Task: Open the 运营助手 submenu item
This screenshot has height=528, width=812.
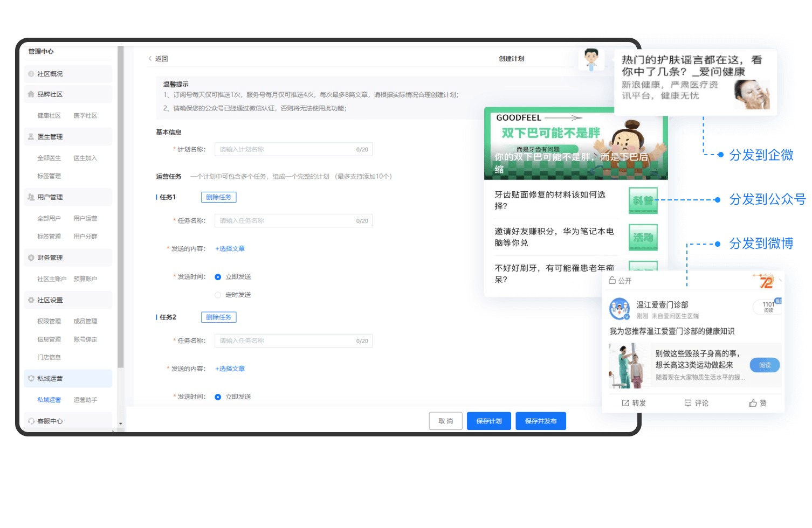Action: (85, 400)
